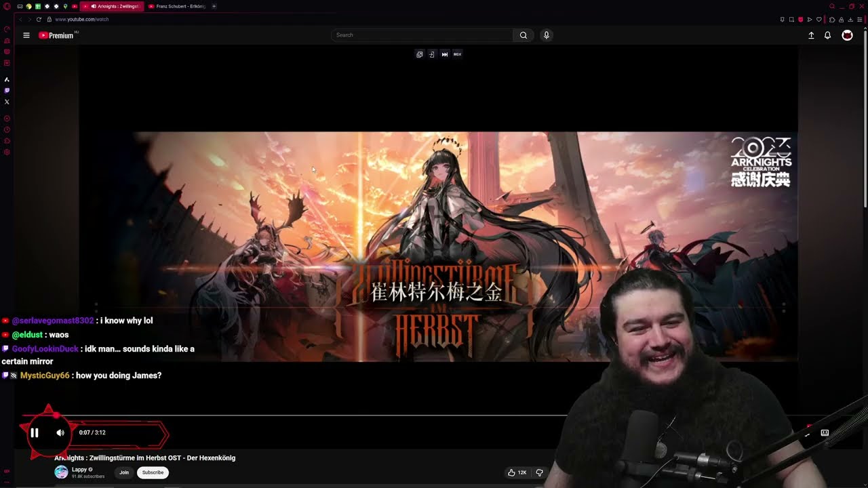Screen dimensions: 868x488
Task: Open the sidebar settings gear icon
Action: click(x=7, y=152)
